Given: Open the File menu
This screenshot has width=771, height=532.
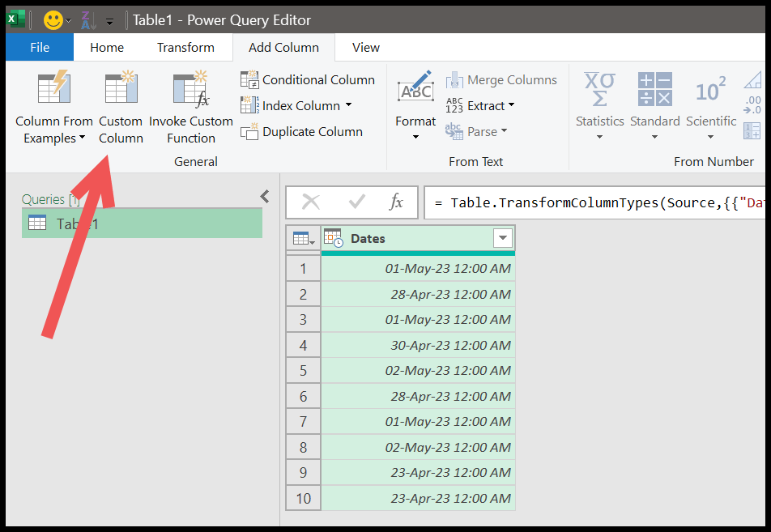Looking at the screenshot, I should tap(39, 47).
